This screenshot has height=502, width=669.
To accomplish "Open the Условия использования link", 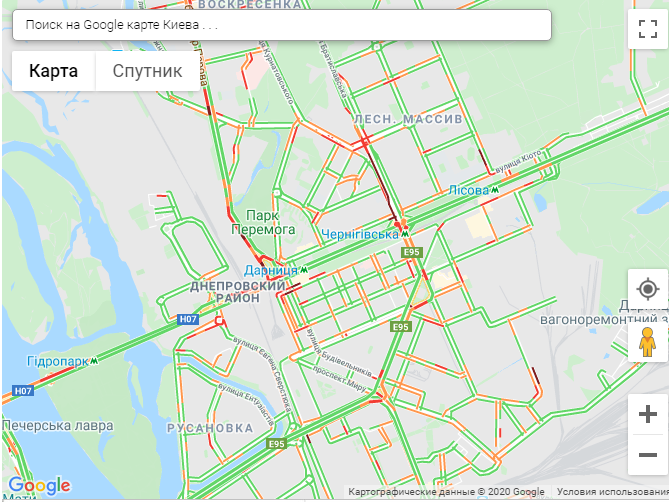I will pyautogui.click(x=612, y=492).
